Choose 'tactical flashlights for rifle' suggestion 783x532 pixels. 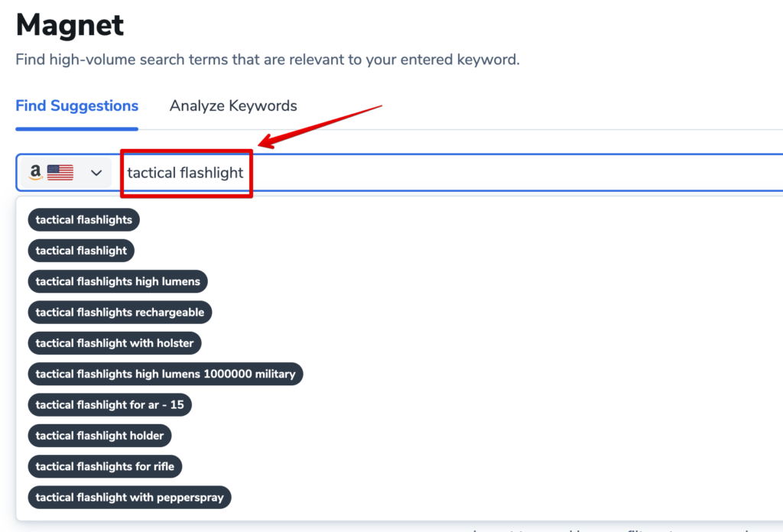pos(105,466)
